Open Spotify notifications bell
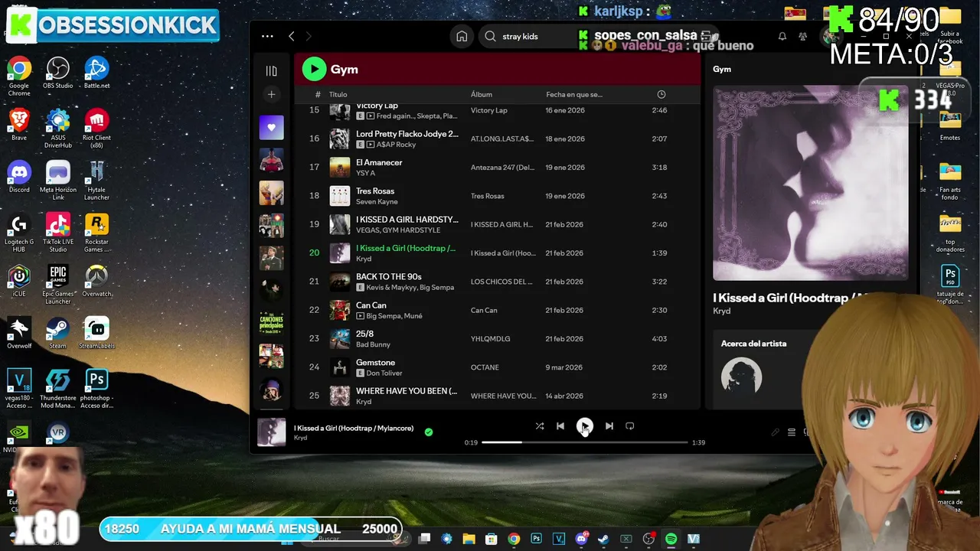Image resolution: width=980 pixels, height=551 pixels. [782, 36]
